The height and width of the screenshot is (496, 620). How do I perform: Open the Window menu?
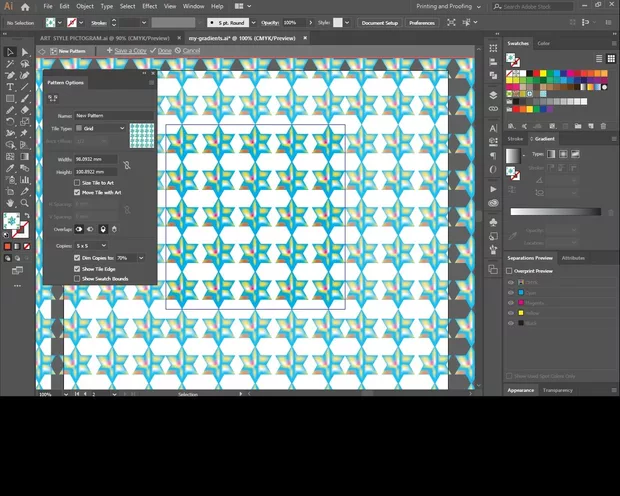(x=193, y=6)
